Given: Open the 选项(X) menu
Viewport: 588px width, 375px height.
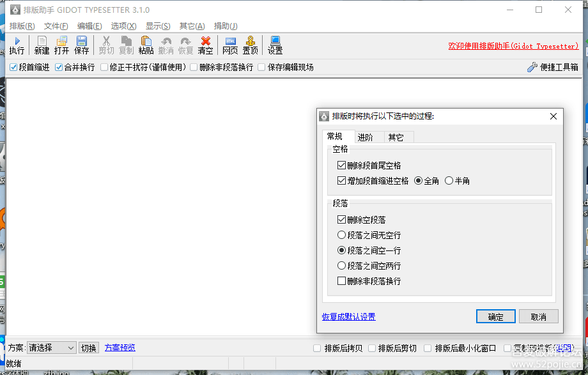Looking at the screenshot, I should (x=123, y=26).
